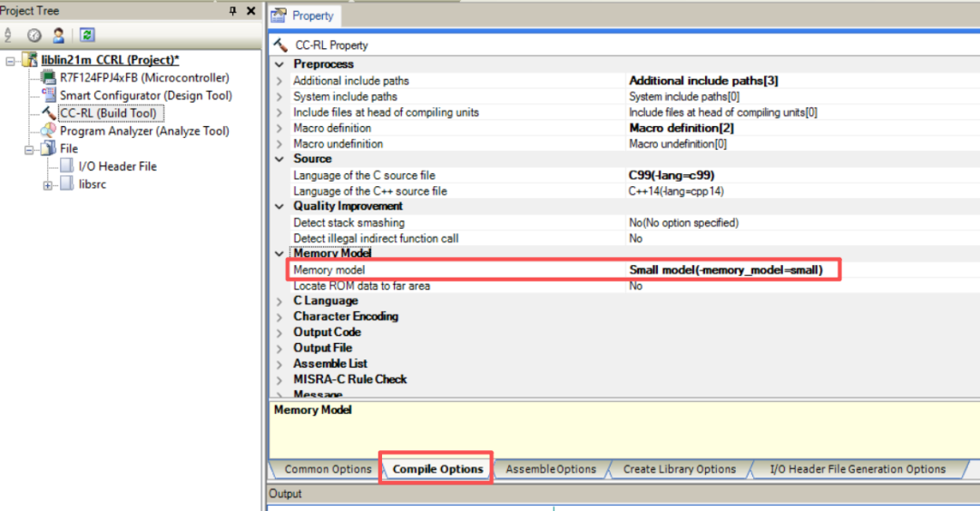Pin the Project Tree panel
The height and width of the screenshot is (511, 980).
[232, 10]
